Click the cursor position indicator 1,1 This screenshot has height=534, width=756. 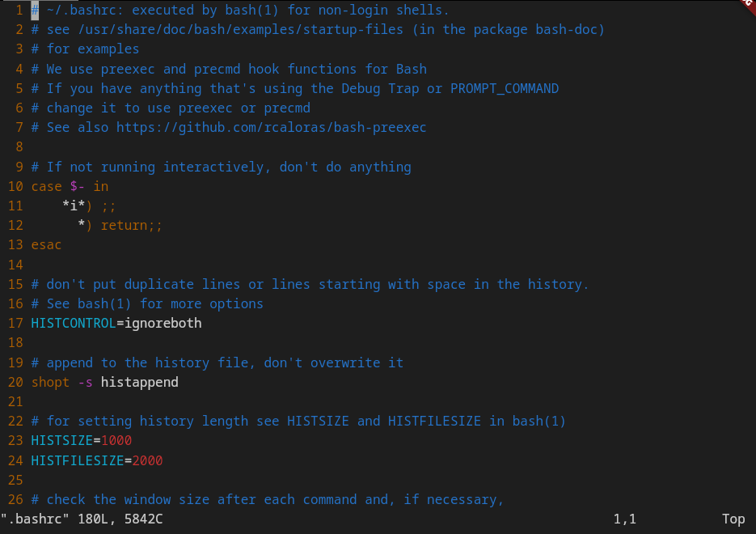tap(624, 519)
